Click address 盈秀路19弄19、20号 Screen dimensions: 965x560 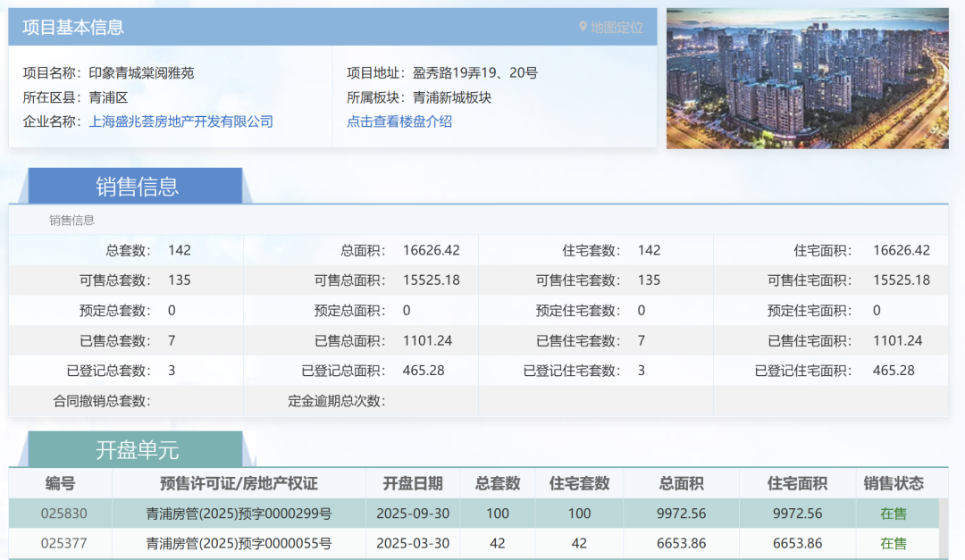pyautogui.click(x=475, y=73)
